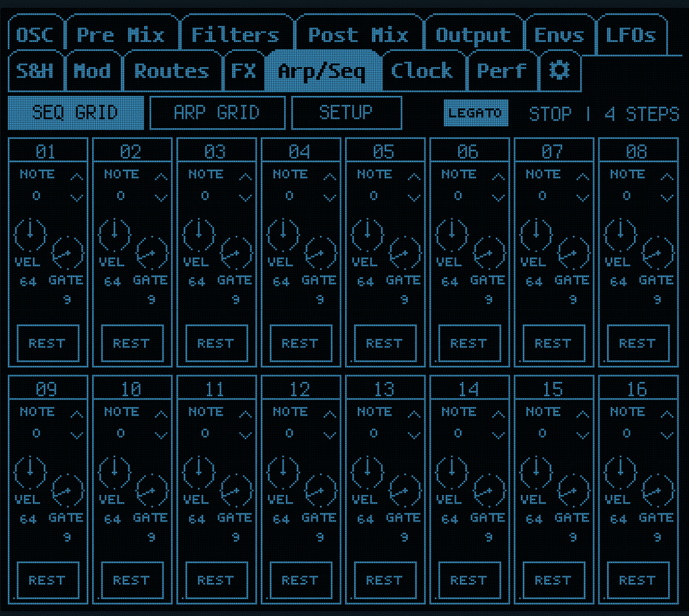Click the 4 STEPS indicator
This screenshot has width=689, height=616.
(x=642, y=114)
